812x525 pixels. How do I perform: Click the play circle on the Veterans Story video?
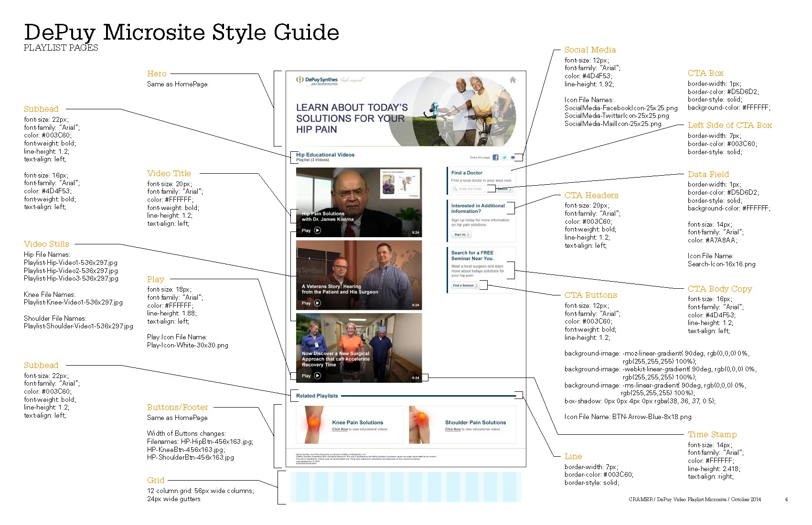pos(317,303)
